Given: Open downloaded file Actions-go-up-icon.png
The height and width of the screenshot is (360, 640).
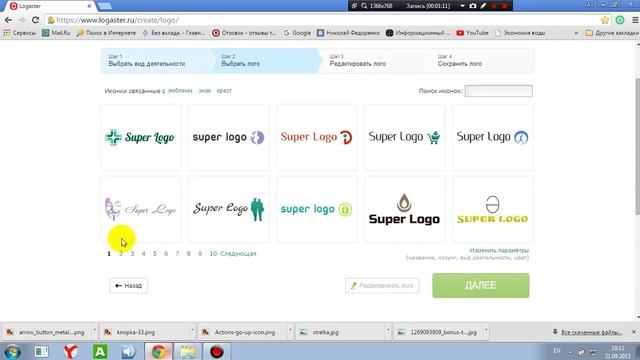Looking at the screenshot, I should pyautogui.click(x=244, y=332).
